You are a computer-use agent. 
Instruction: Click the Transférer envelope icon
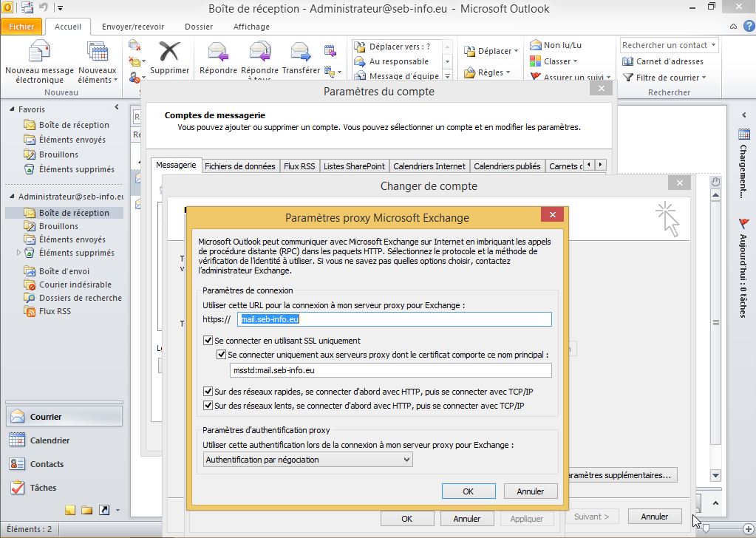(x=300, y=52)
